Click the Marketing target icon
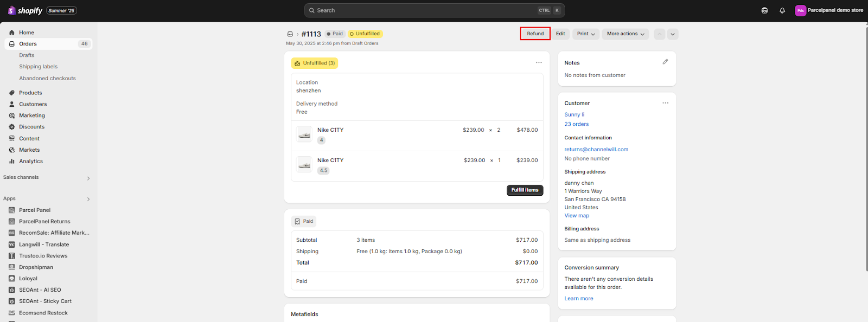Viewport: 868px width, 322px height. tap(12, 115)
